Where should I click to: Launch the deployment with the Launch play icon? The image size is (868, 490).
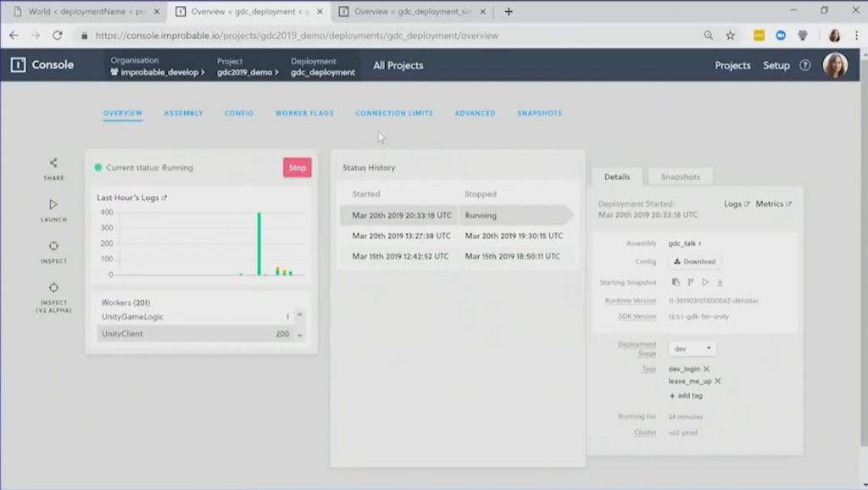(x=53, y=204)
